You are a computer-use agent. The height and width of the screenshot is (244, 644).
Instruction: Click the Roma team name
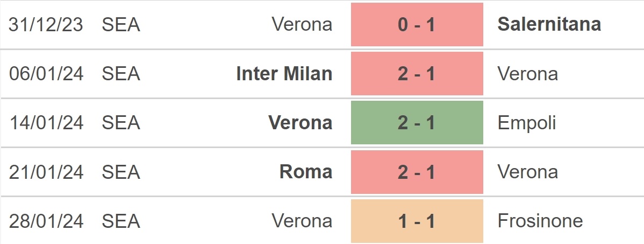click(x=306, y=172)
